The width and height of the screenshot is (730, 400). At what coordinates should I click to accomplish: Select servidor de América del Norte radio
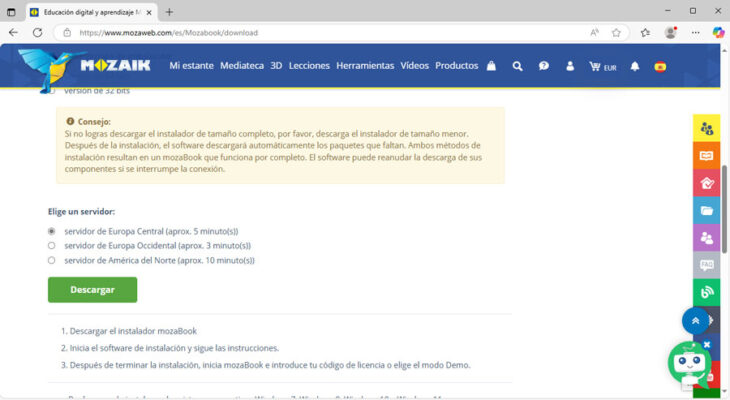52,260
